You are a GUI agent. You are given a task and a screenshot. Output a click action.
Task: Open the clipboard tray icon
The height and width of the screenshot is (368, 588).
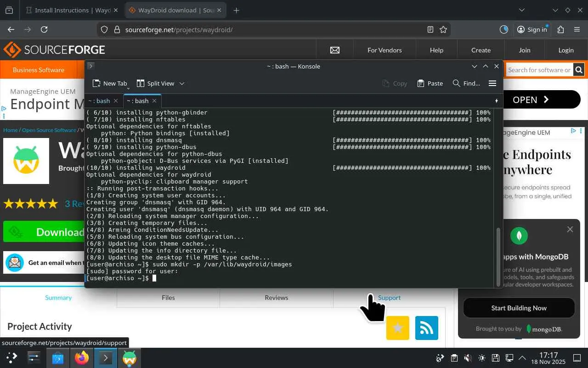pyautogui.click(x=454, y=358)
